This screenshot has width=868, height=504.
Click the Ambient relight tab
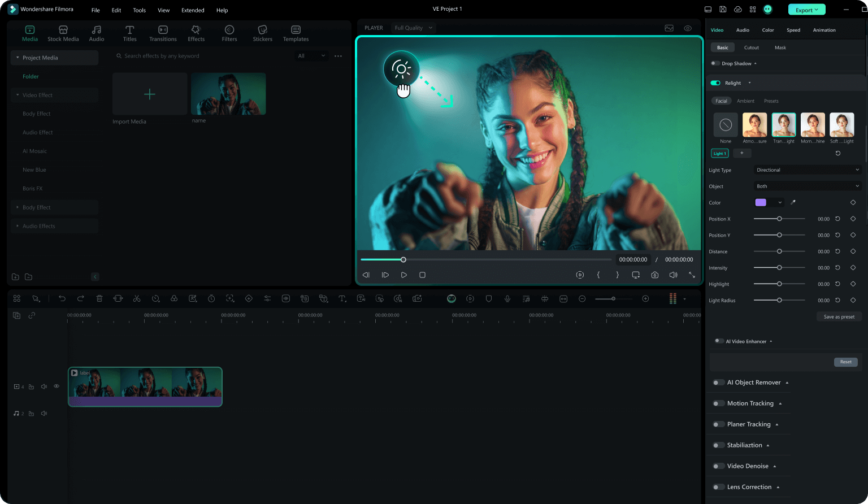745,101
